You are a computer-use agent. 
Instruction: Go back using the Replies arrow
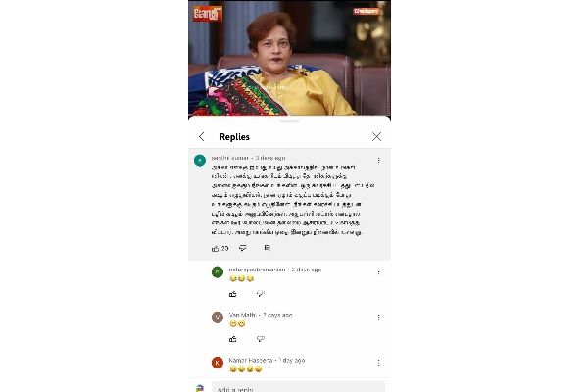202,136
